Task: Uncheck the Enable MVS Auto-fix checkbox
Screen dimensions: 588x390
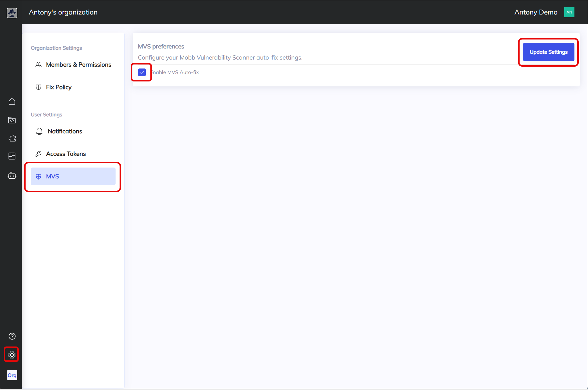Action: (x=142, y=72)
